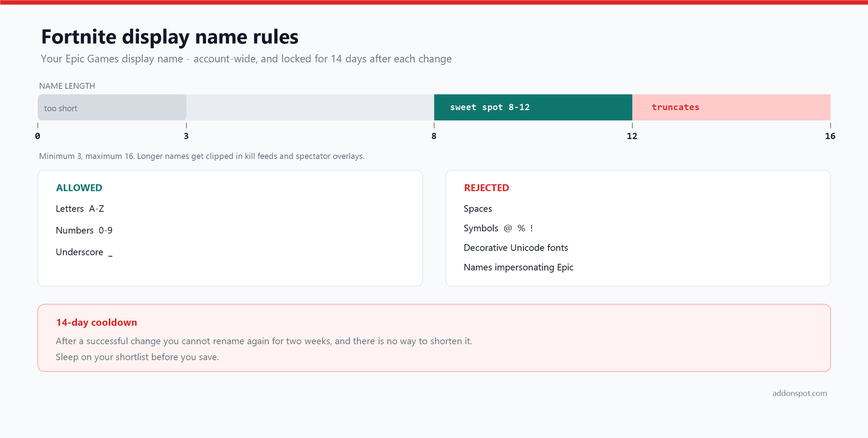Click the '14-day cooldown' heading
868x438 pixels.
click(97, 322)
